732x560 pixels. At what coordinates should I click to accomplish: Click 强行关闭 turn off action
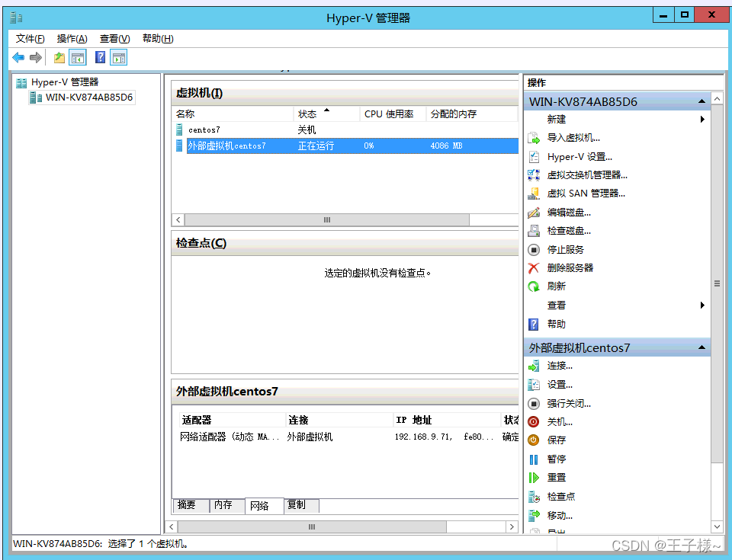tap(569, 403)
